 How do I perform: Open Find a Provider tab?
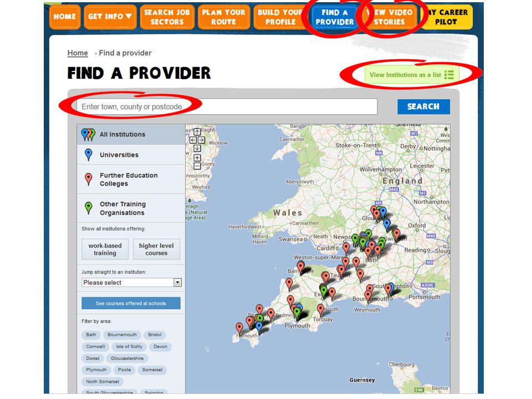click(335, 17)
